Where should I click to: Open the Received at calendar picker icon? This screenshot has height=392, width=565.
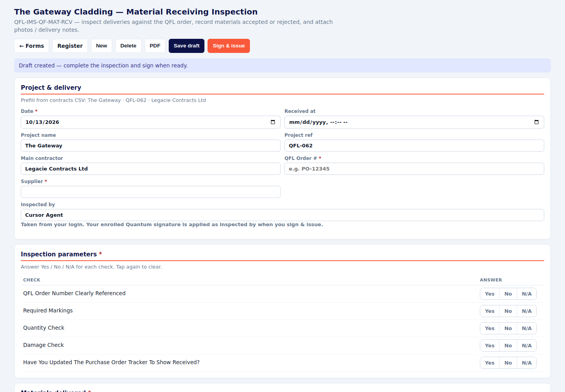(x=536, y=122)
